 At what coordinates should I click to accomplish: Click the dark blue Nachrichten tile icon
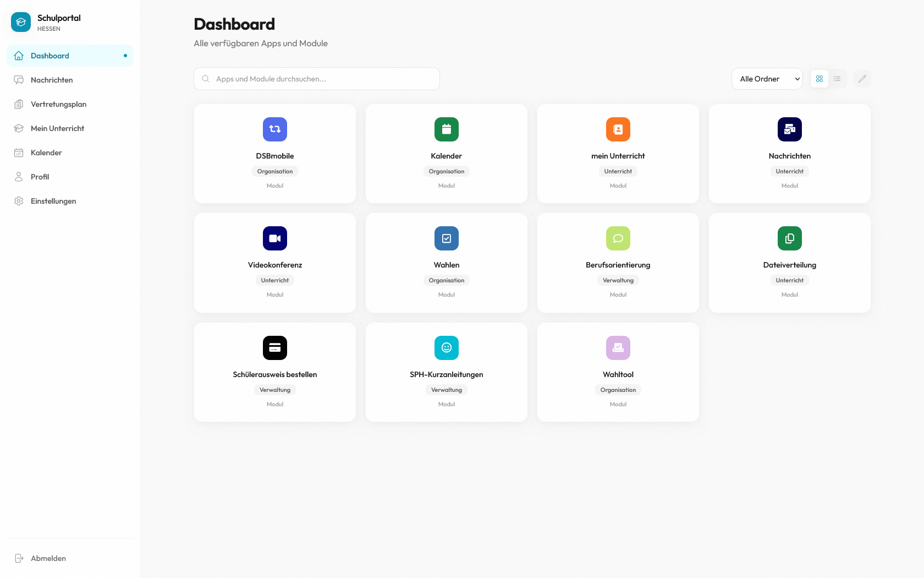click(x=790, y=129)
